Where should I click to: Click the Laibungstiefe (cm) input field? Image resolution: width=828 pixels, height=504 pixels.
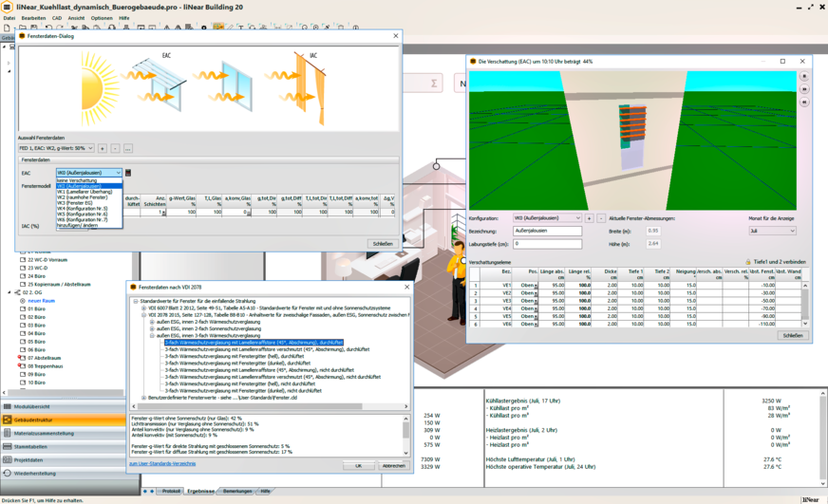tap(547, 244)
